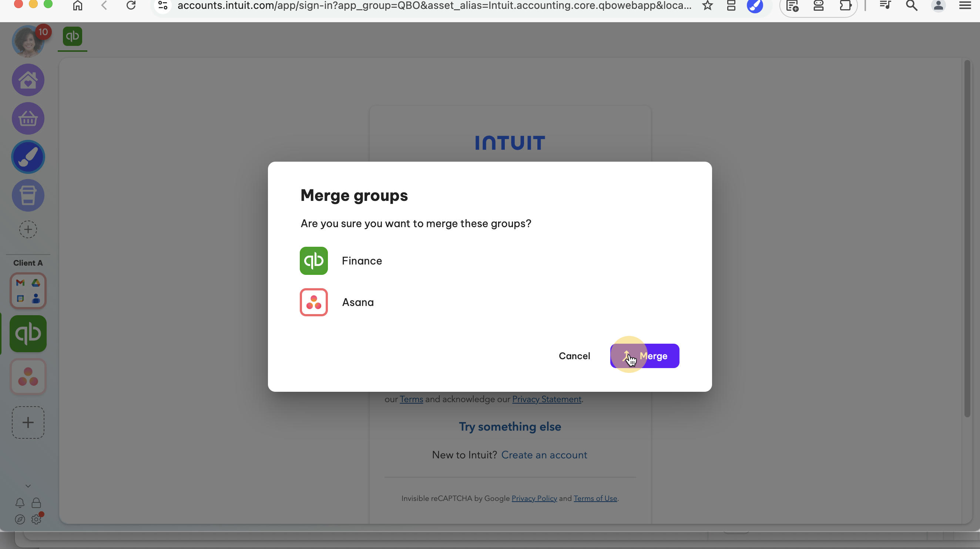Open settings gear in sidebar
Image resolution: width=980 pixels, height=549 pixels.
36,519
